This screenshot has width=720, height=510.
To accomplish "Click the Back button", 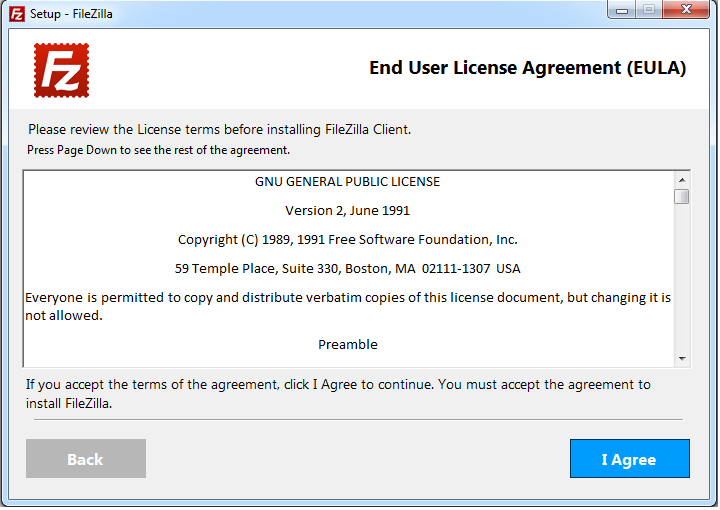I will point(85,459).
